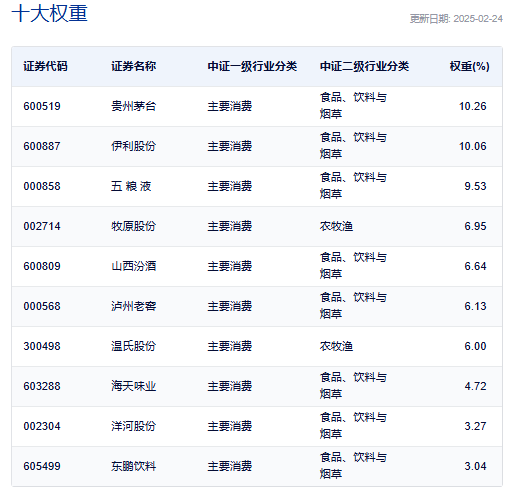Screen dimensions: 514x502
Task: Click 主要消费 in the 洋河股份 row
Action: [x=230, y=426]
